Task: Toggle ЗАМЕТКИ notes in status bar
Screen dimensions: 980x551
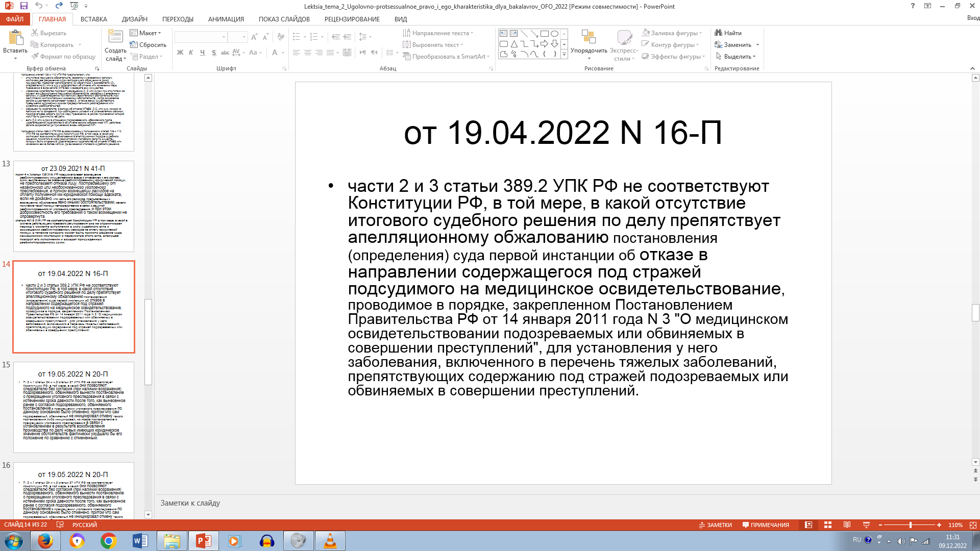Action: coord(715,525)
